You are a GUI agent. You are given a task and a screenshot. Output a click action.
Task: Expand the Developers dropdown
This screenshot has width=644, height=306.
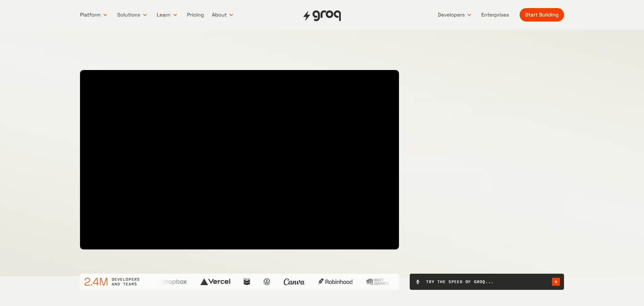click(454, 15)
